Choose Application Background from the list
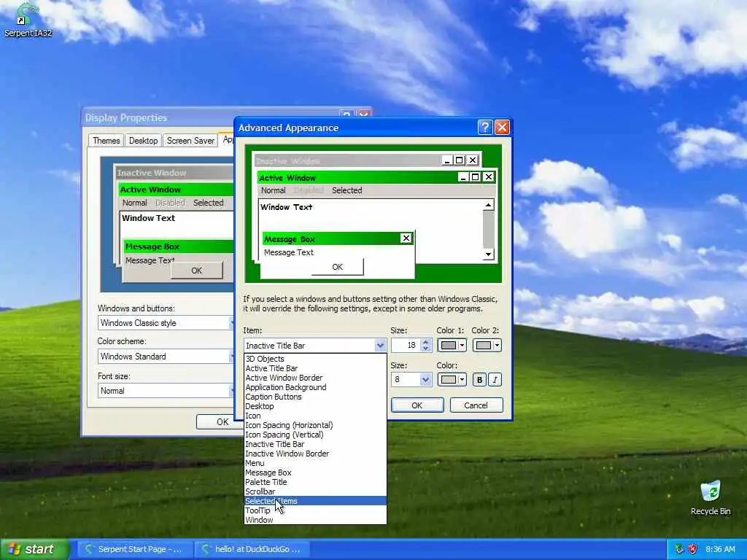Screen dimensions: 747x560 tap(315, 387)
